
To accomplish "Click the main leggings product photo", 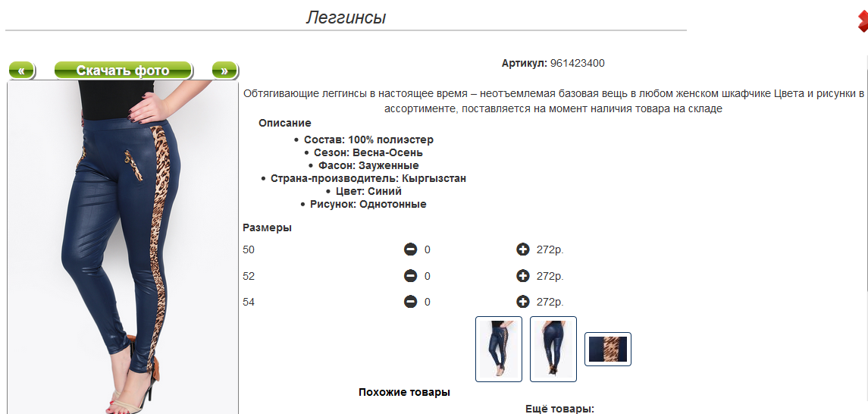I will [x=123, y=247].
